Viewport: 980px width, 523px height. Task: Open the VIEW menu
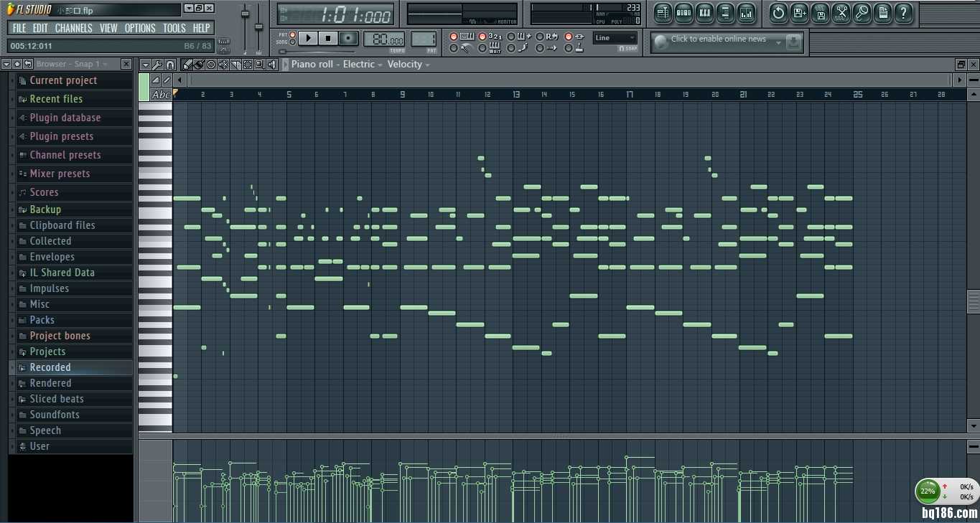point(108,28)
